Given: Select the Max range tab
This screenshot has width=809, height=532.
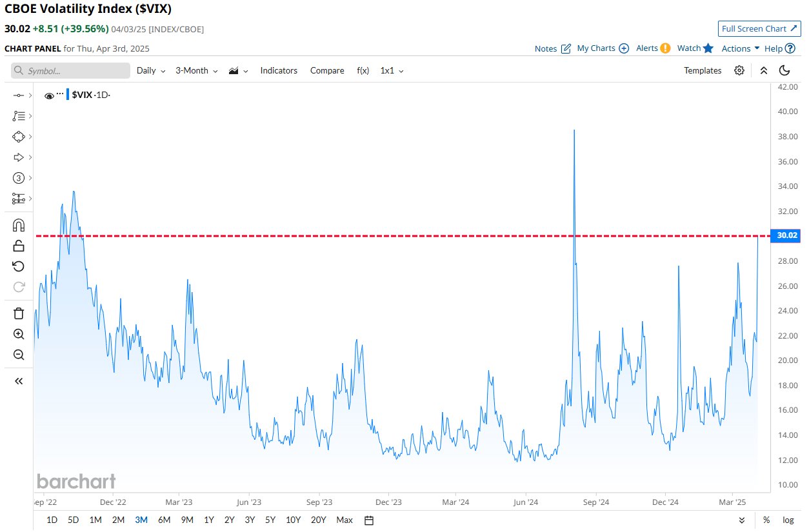Looking at the screenshot, I should [345, 520].
